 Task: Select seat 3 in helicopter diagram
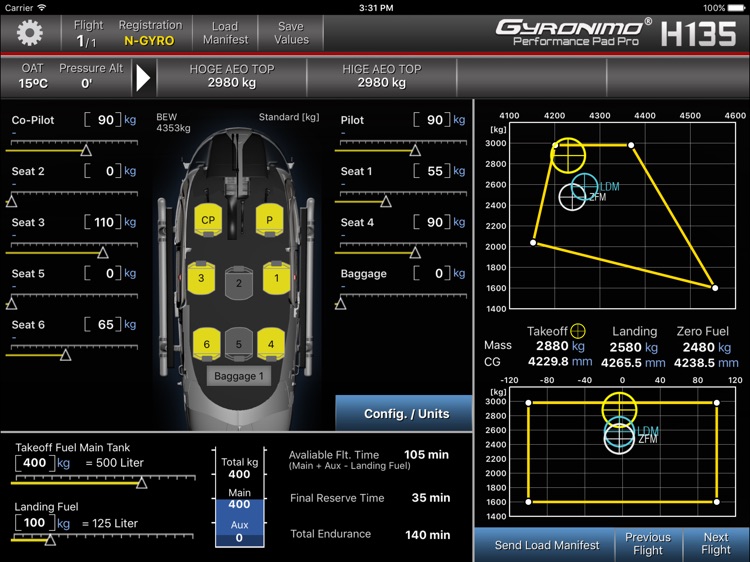tap(201, 279)
